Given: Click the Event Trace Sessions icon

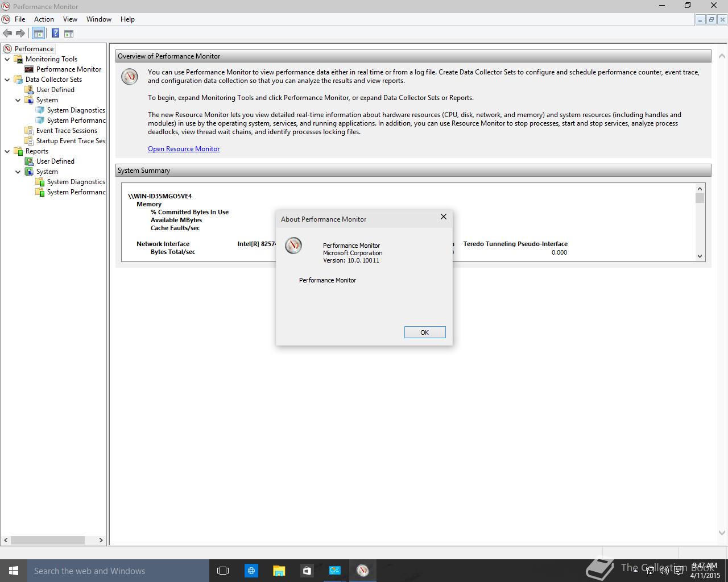Looking at the screenshot, I should (29, 131).
